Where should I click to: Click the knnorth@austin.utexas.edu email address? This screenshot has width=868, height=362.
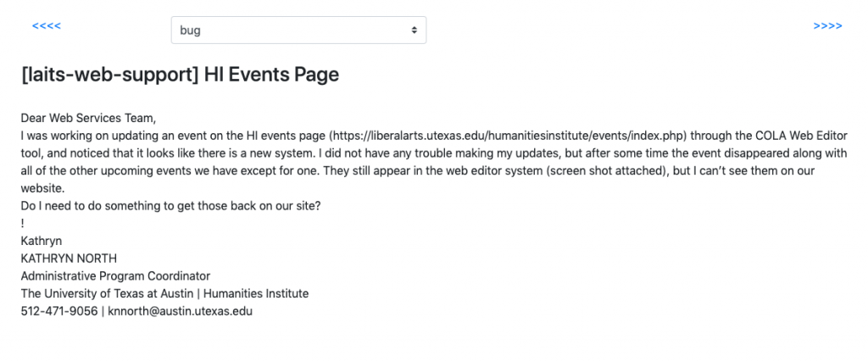pyautogui.click(x=180, y=311)
